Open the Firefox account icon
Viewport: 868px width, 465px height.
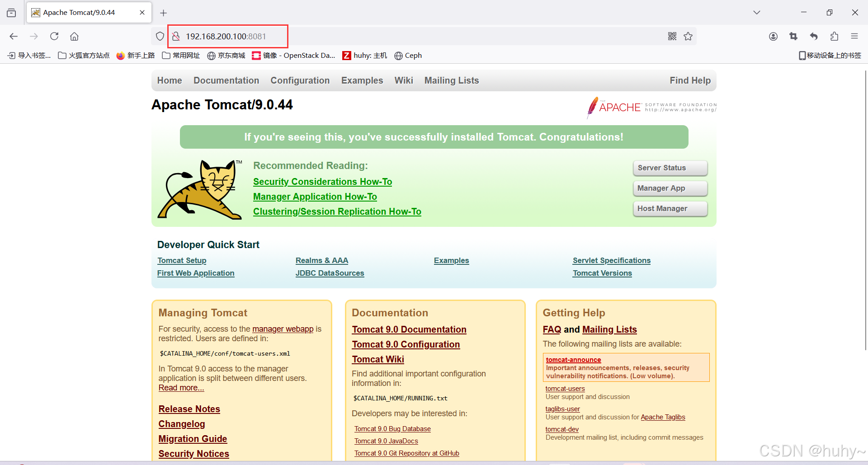point(773,36)
